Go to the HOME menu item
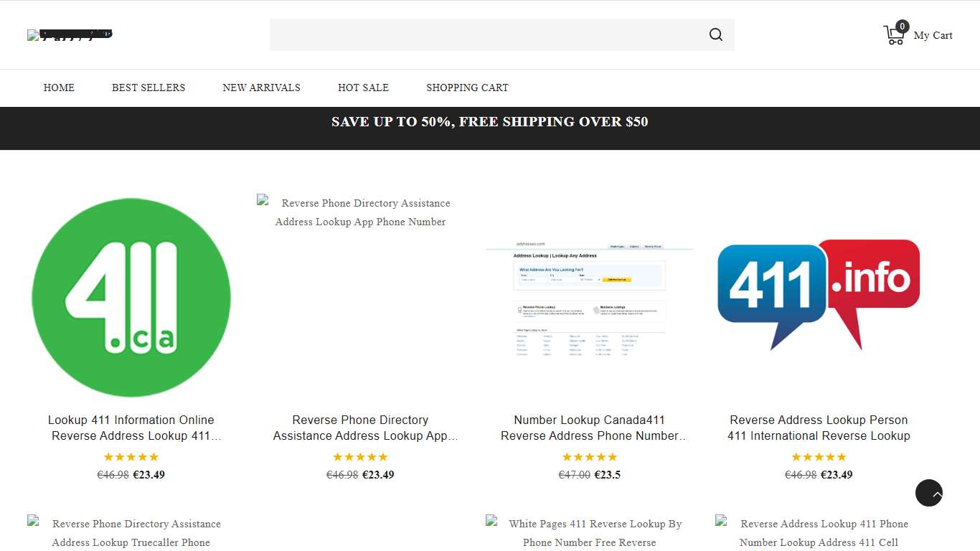 tap(59, 88)
